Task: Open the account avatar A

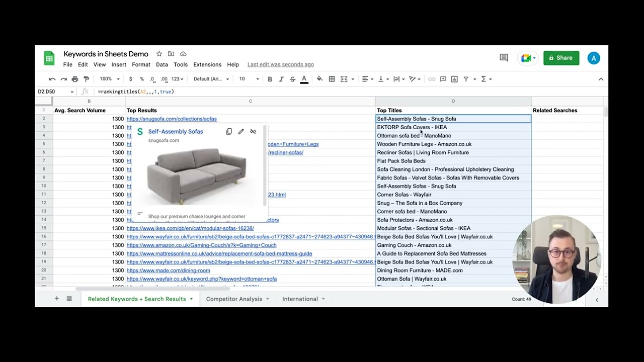Action: tap(594, 58)
